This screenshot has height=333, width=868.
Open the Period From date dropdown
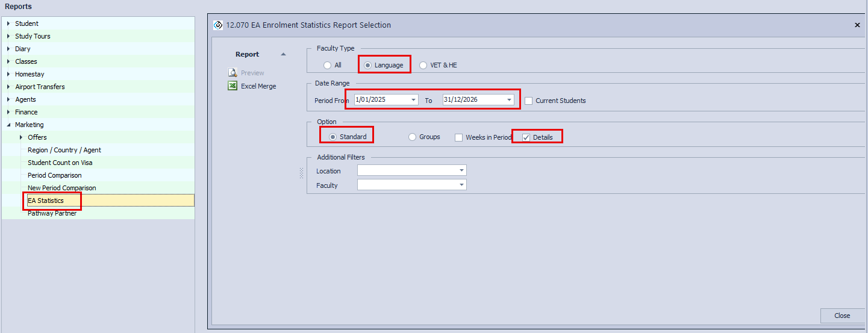[x=413, y=100]
